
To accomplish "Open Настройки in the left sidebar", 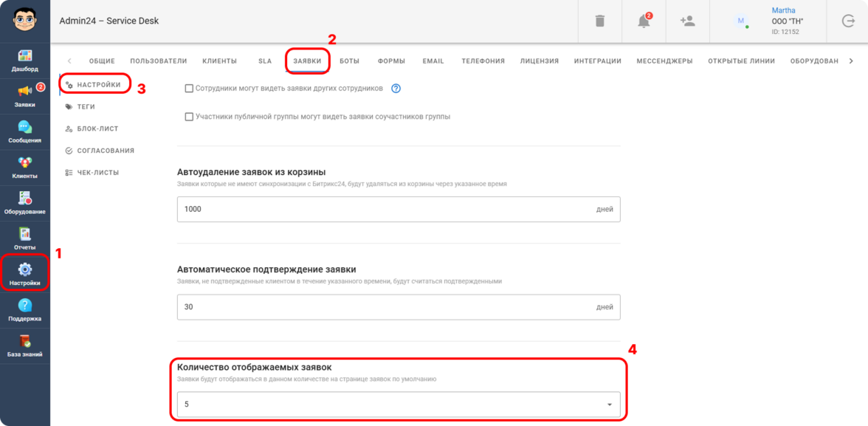I will point(25,275).
